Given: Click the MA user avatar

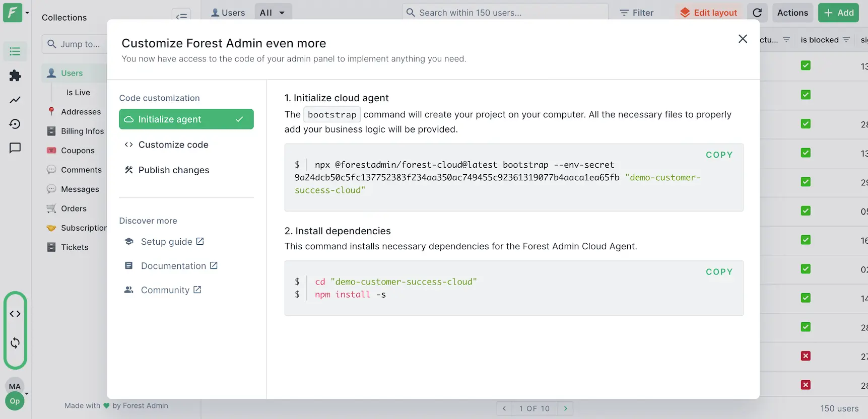Looking at the screenshot, I should click(15, 386).
